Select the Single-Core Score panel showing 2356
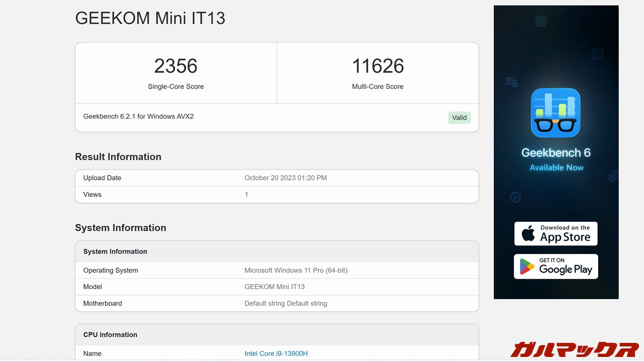This screenshot has height=362, width=644. pos(176,72)
